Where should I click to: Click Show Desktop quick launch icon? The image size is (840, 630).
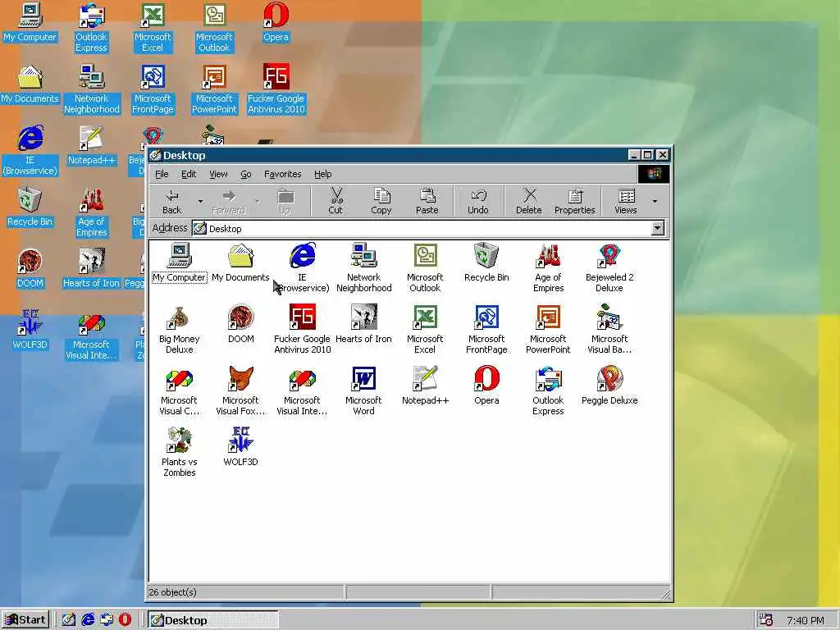(x=69, y=620)
